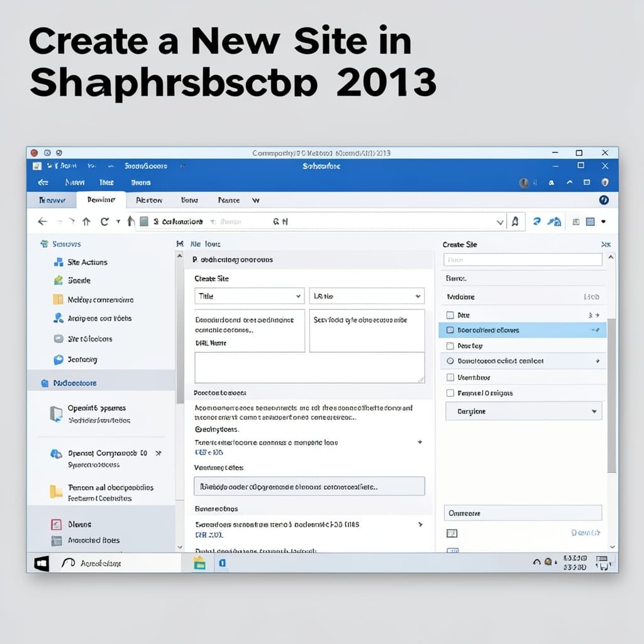Click the Dpensoj Compraosb cloud icon

click(x=56, y=453)
